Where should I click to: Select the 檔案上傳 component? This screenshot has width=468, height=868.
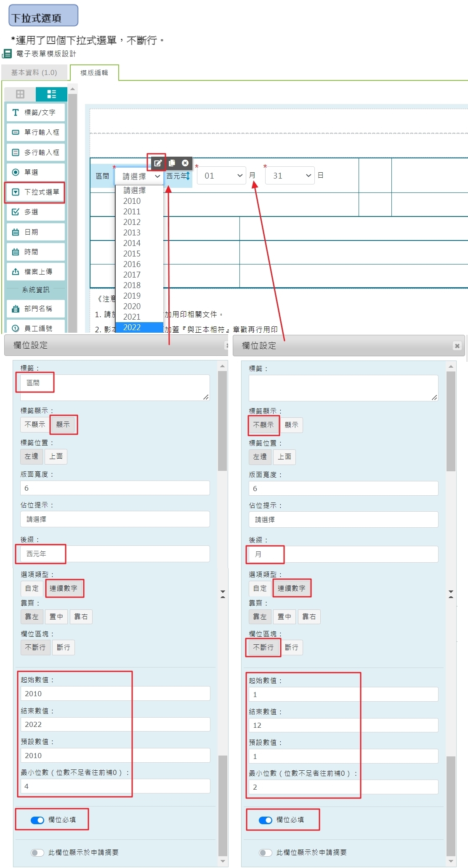36,272
